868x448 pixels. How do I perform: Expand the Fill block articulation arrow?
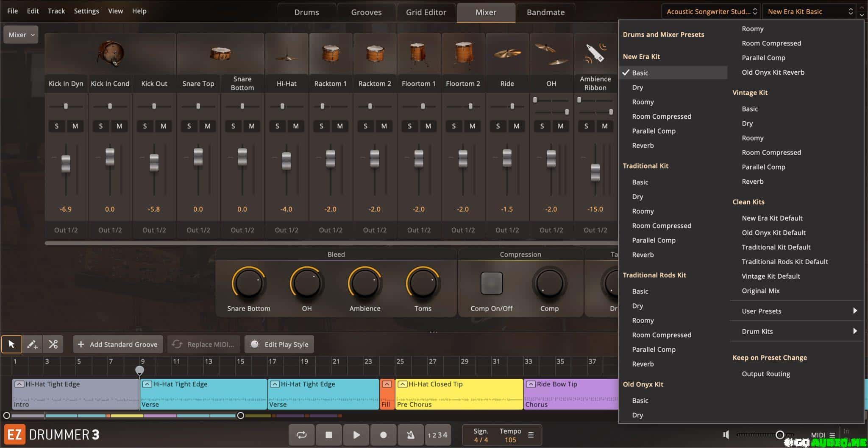[x=387, y=384]
